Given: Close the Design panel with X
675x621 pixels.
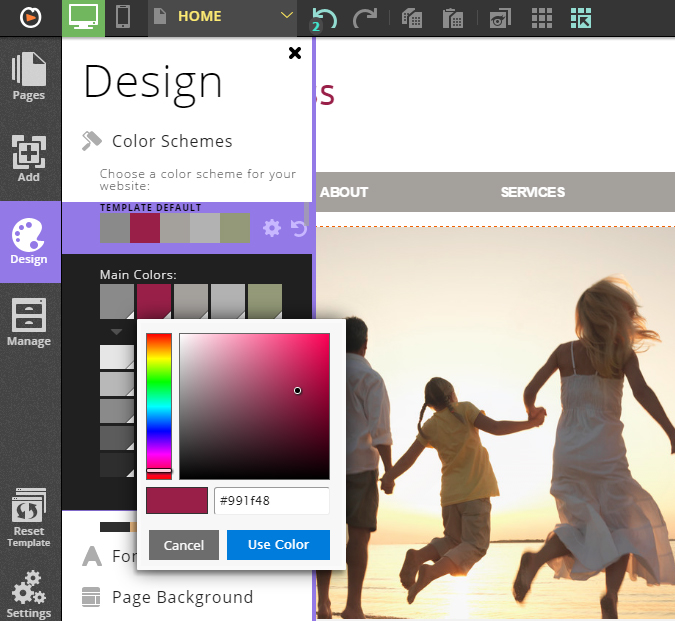Looking at the screenshot, I should coord(295,53).
